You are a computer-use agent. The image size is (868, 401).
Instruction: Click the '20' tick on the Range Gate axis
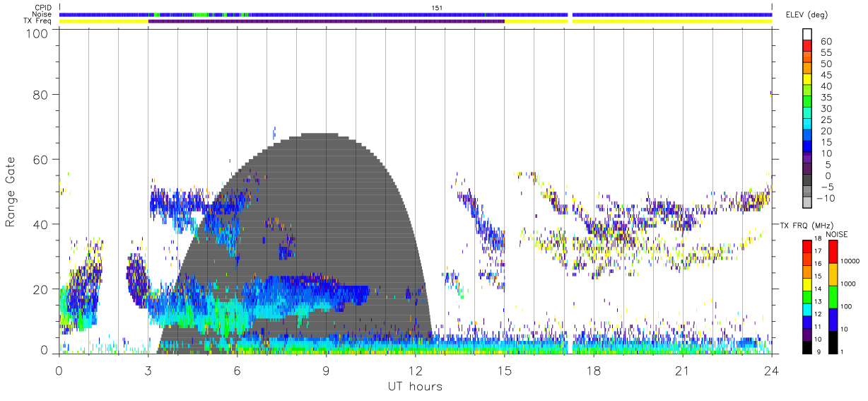(x=41, y=289)
